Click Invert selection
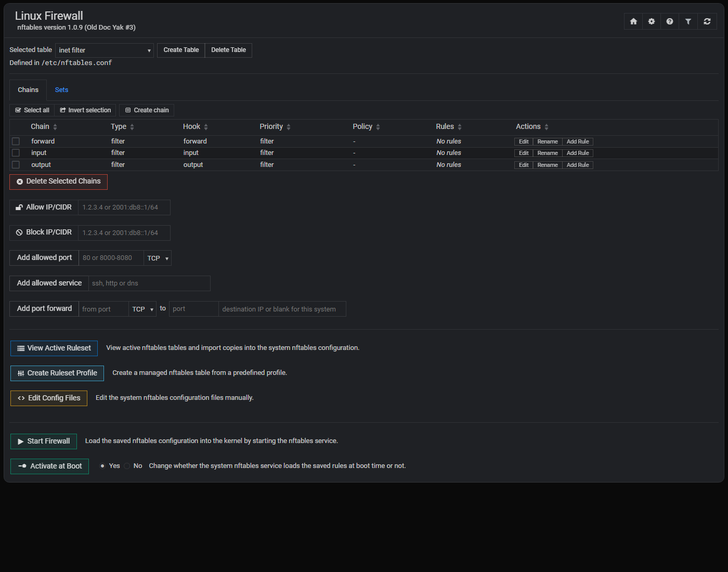The height and width of the screenshot is (572, 728). (85, 110)
